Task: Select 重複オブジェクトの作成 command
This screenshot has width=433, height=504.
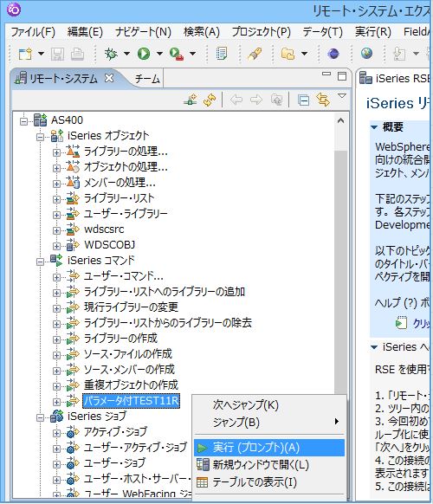Action: pos(131,385)
